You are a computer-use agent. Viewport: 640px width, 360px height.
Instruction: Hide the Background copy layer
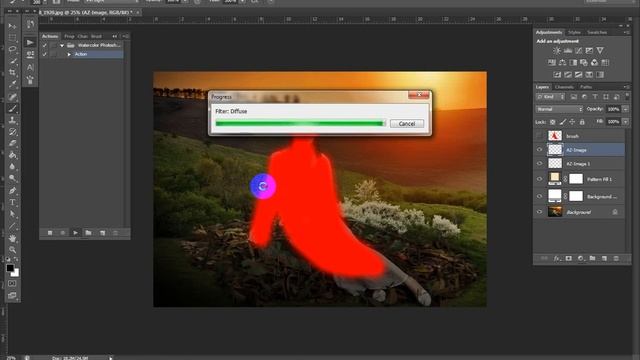pos(540,196)
